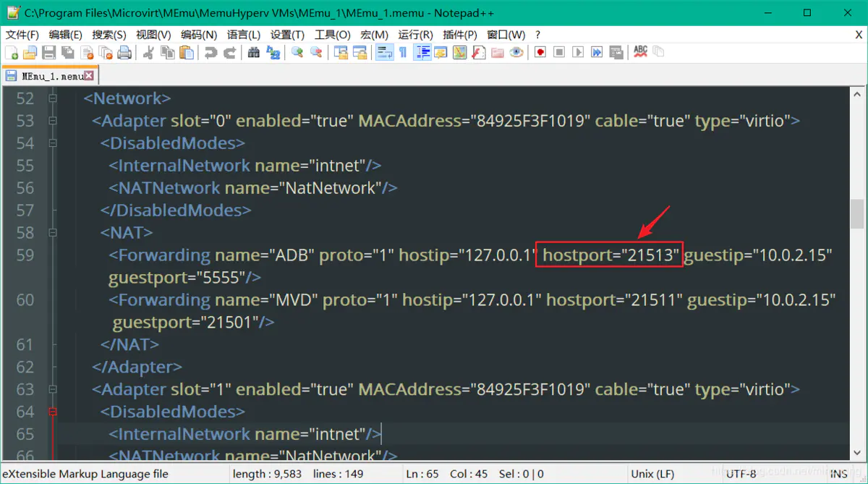Screen dimensions: 868x484
Task: Click the ABC spell check icon
Action: tap(640, 52)
